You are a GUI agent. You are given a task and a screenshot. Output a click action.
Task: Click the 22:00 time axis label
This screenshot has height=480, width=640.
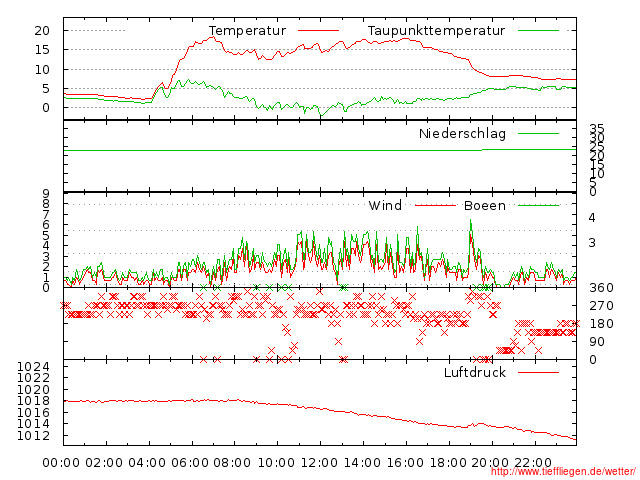[x=533, y=463]
